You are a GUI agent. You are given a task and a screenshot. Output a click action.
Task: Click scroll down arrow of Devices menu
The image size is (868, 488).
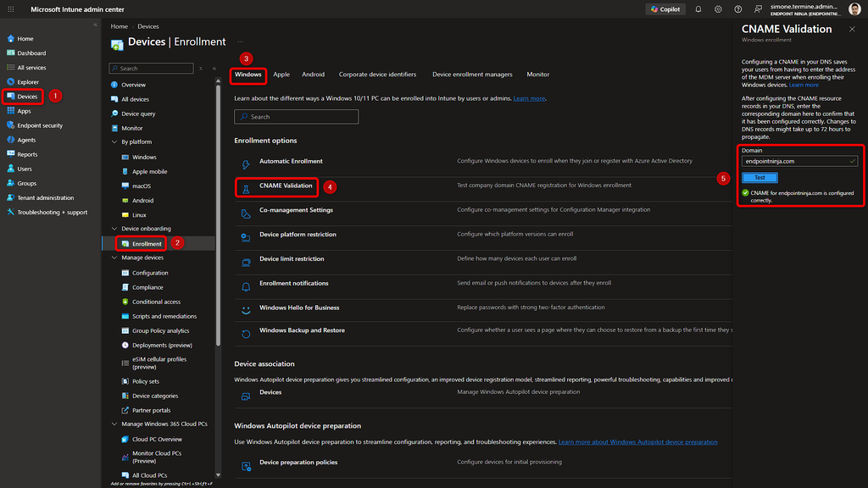pos(218,474)
